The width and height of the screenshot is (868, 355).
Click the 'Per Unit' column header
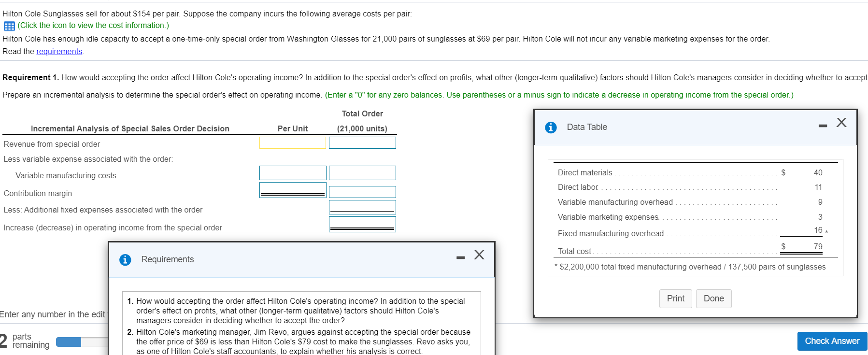point(293,128)
